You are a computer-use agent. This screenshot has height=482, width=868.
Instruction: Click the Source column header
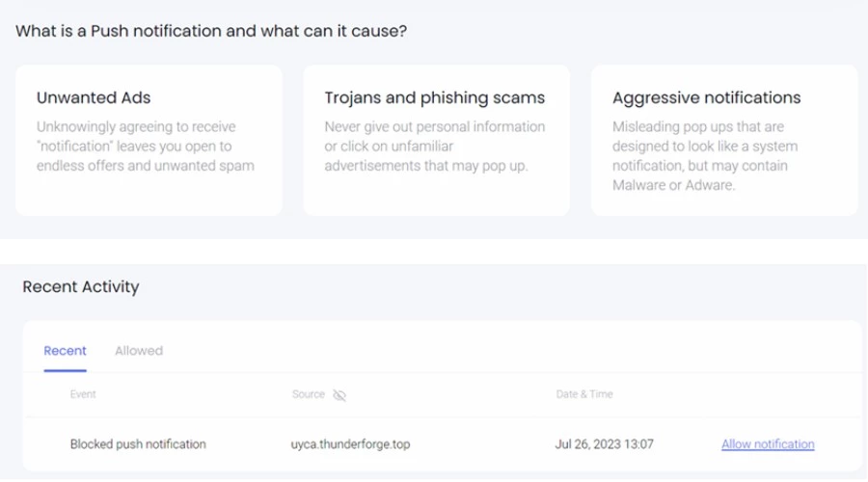tap(309, 394)
